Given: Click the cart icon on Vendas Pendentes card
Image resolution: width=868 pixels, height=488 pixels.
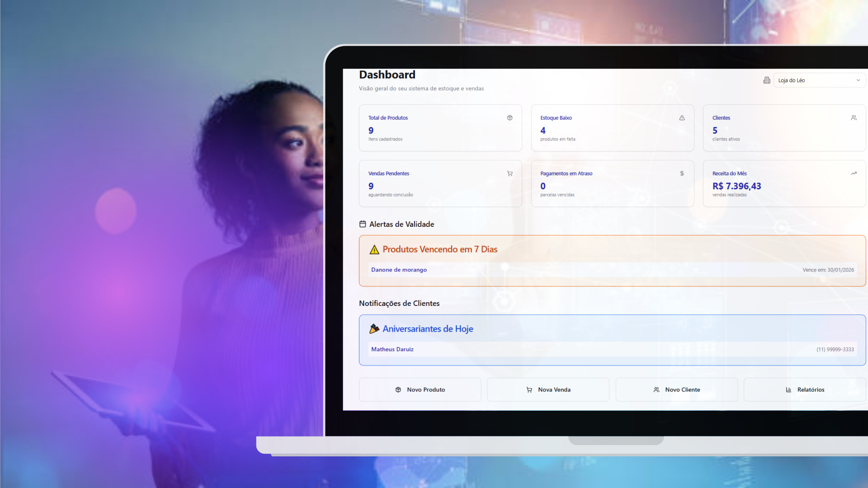Looking at the screenshot, I should pos(509,174).
